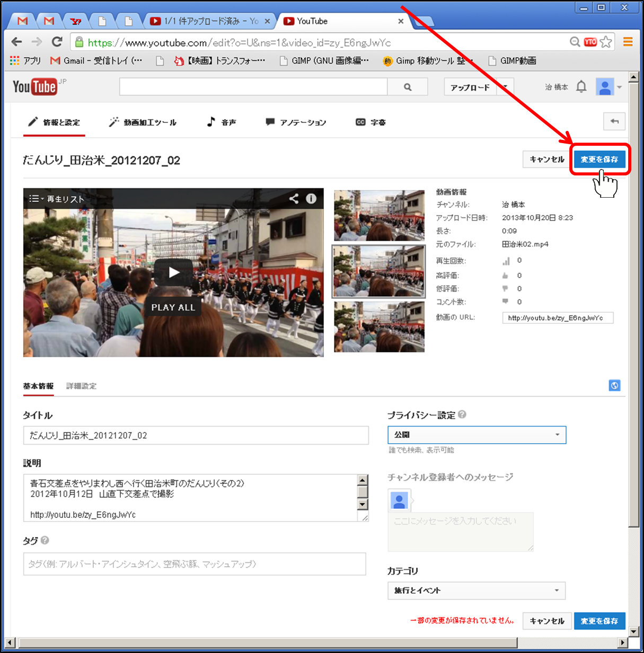Click the back arrow button near tabs
Image resolution: width=644 pixels, height=653 pixels.
(614, 121)
